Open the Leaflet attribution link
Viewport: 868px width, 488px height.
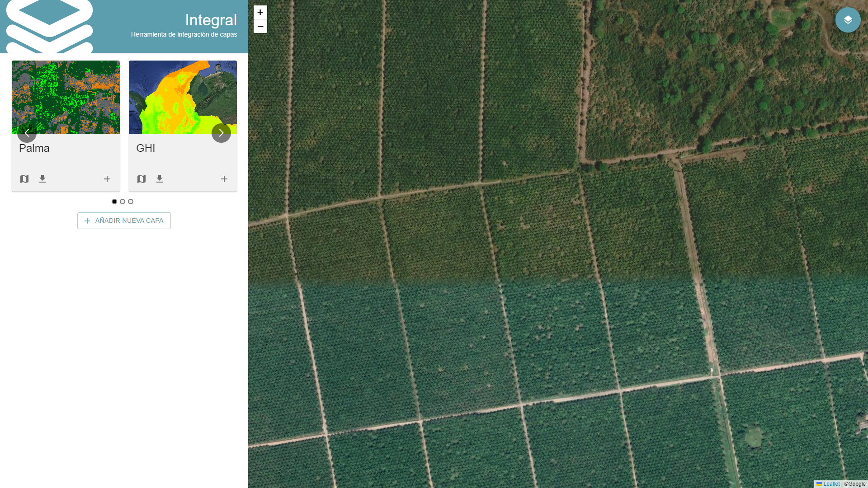tap(828, 484)
